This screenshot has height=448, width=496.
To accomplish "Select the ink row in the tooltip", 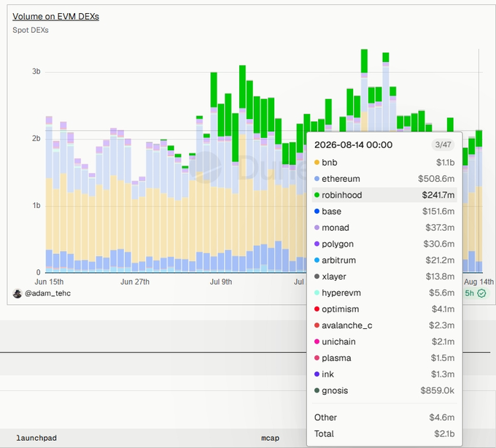I will (384, 374).
